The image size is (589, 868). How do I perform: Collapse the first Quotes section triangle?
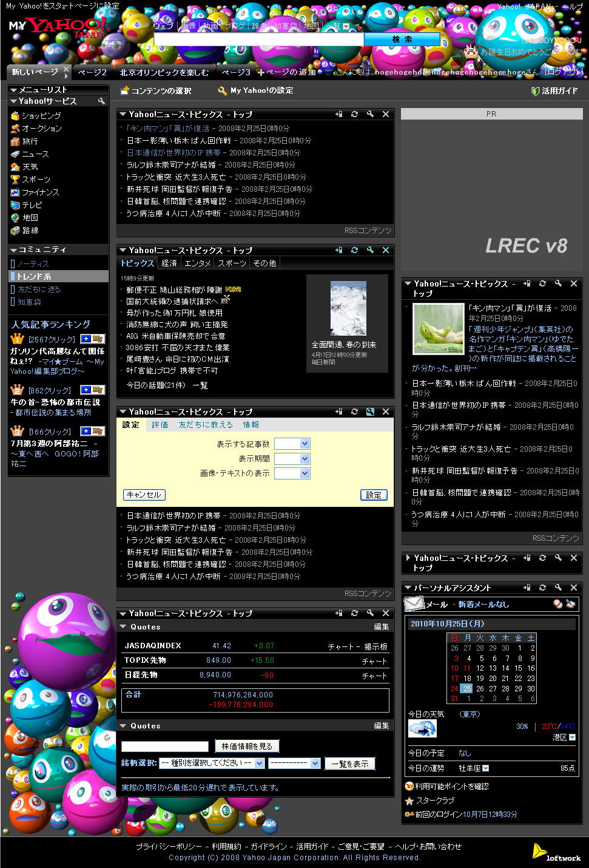pyautogui.click(x=123, y=626)
